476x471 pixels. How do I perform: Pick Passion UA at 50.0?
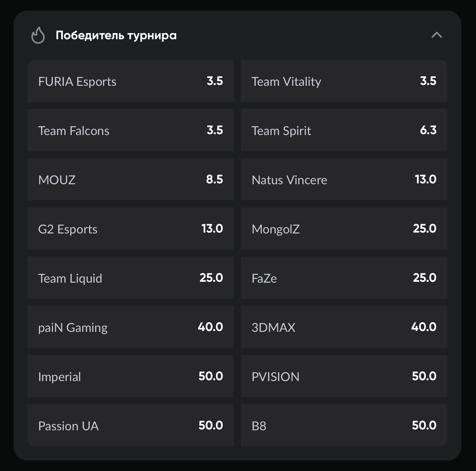pyautogui.click(x=131, y=426)
